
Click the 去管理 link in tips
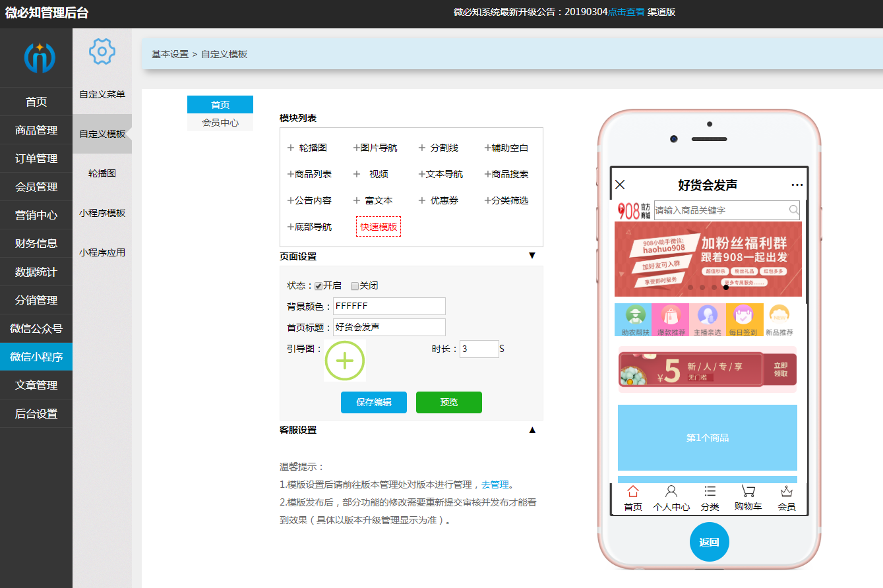(x=495, y=485)
